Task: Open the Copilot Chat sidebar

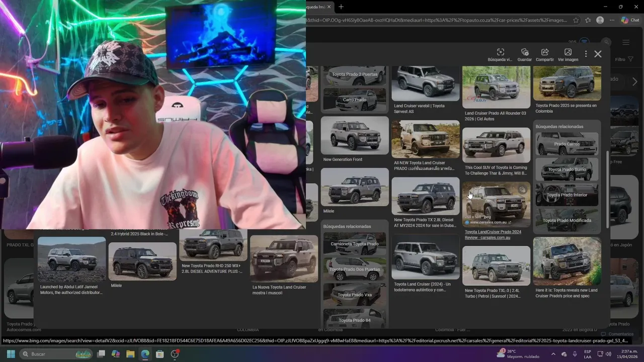Action: (631, 20)
